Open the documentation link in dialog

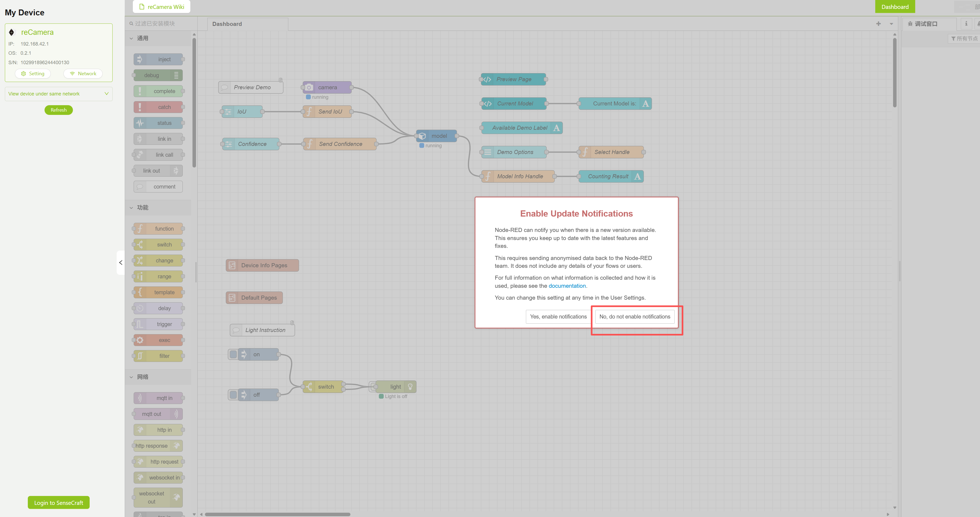click(567, 286)
